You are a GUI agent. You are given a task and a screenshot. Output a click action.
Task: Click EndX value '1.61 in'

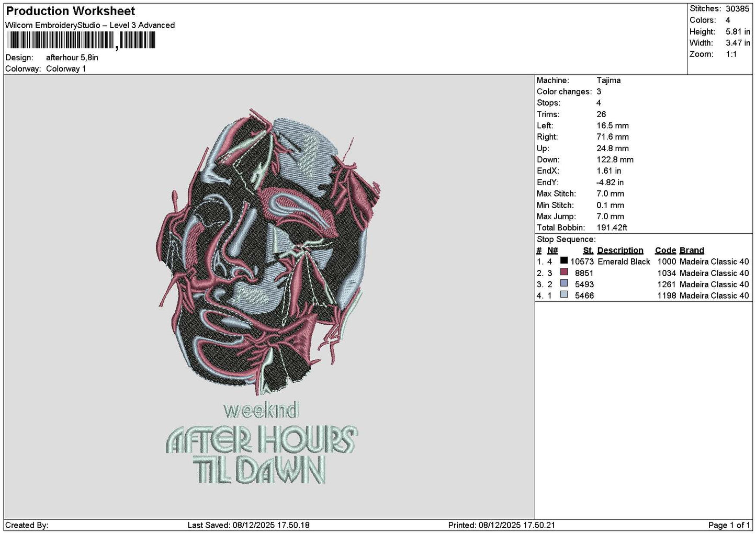tap(609, 171)
